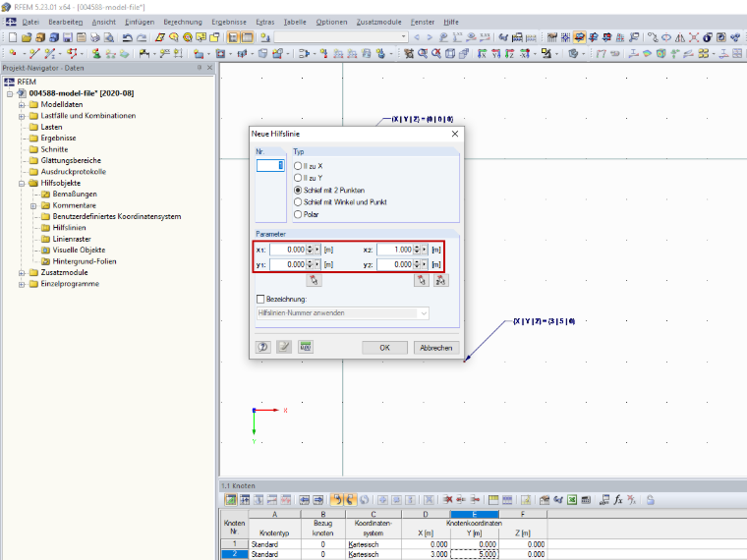Click the new line tool icon
The width and height of the screenshot is (747, 560).
[x=34, y=53]
